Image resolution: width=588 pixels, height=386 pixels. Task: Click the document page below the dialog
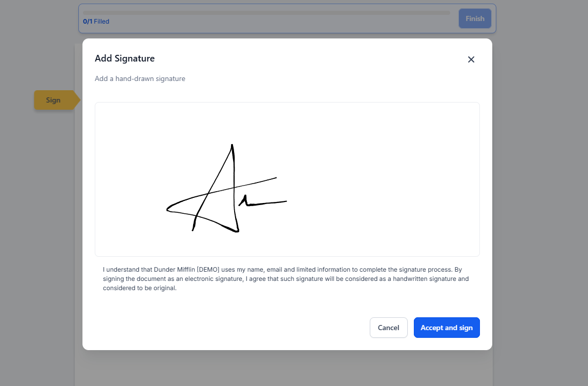pos(284,368)
